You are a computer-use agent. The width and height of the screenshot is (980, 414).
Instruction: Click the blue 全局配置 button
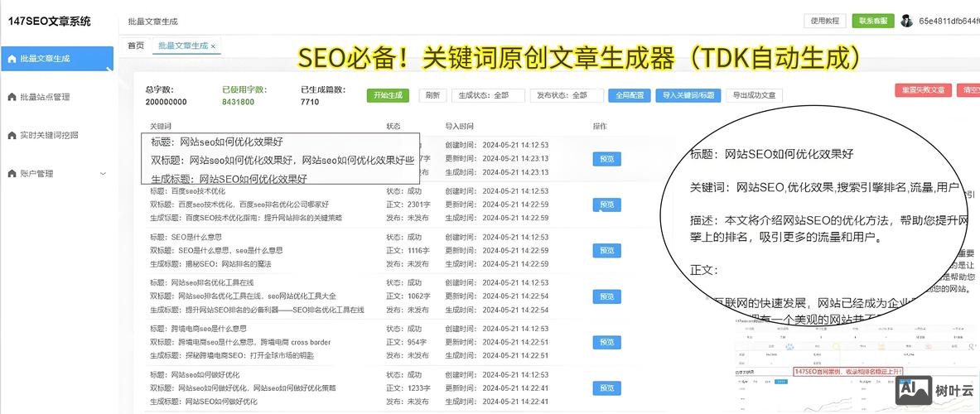tap(630, 95)
